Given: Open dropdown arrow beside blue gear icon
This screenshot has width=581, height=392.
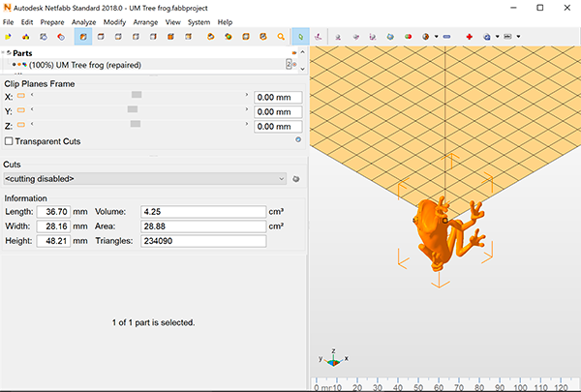Looking at the screenshot, I should coord(498,37).
